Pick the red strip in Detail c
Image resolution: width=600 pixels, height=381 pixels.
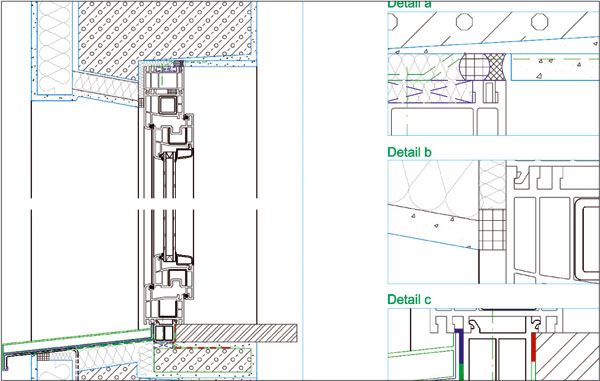[x=534, y=347]
